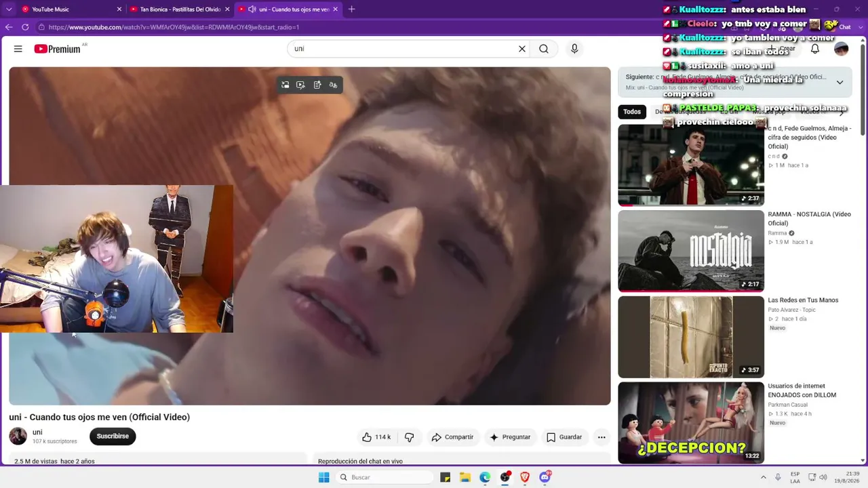Open the YouTube account avatar menu
The image size is (868, 488).
coord(841,49)
